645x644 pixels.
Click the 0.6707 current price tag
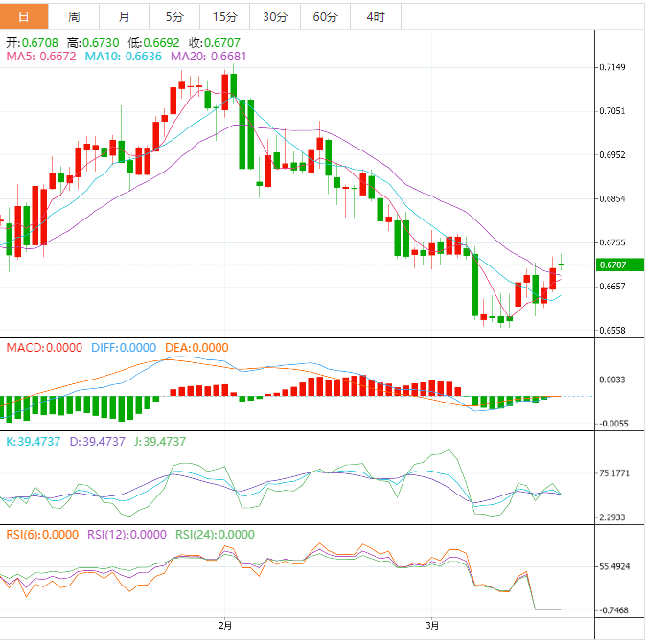611,264
